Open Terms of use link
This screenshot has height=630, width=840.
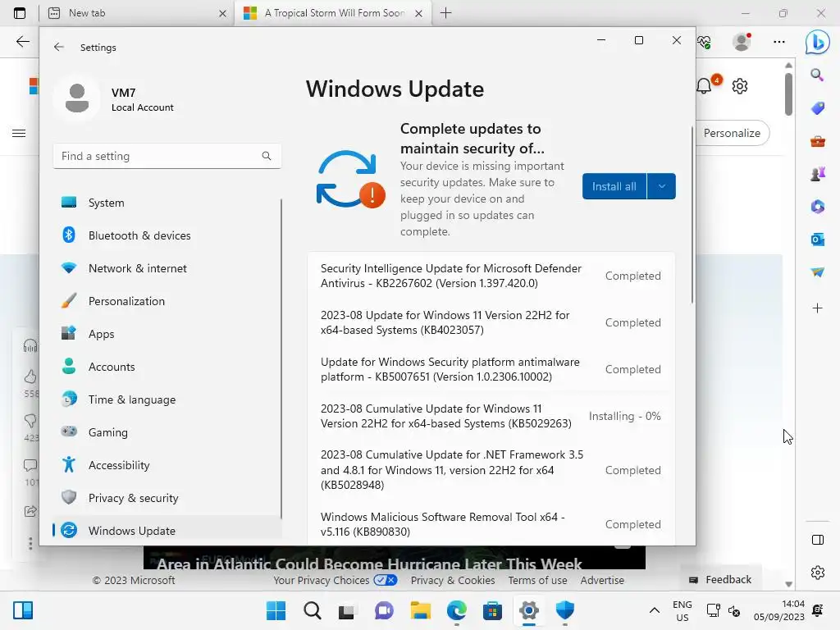(537, 580)
